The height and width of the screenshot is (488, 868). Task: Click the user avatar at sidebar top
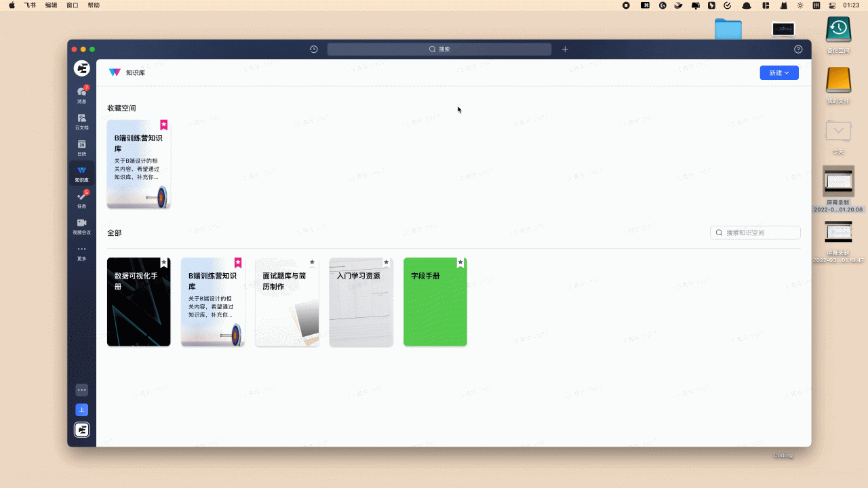point(81,68)
